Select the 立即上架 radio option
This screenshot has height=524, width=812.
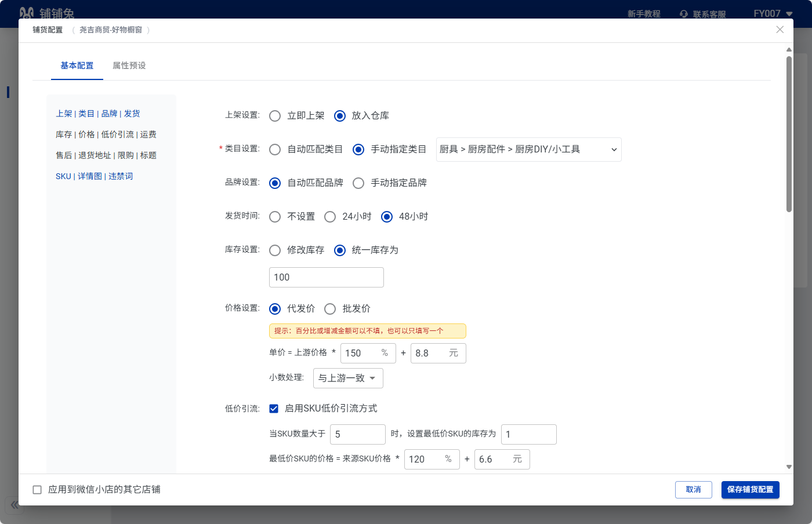click(x=275, y=116)
